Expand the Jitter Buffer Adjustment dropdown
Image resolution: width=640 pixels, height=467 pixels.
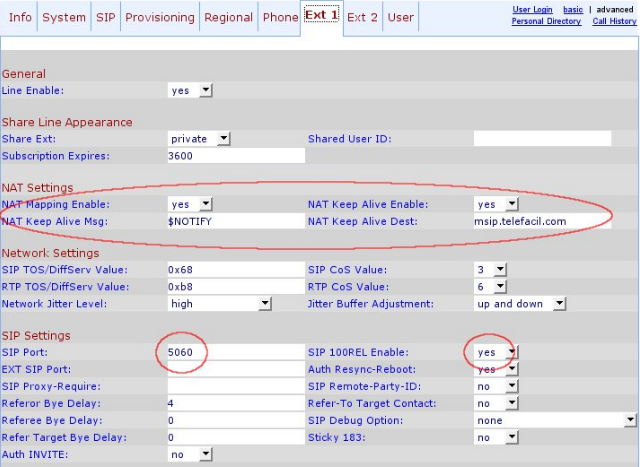coord(520,303)
